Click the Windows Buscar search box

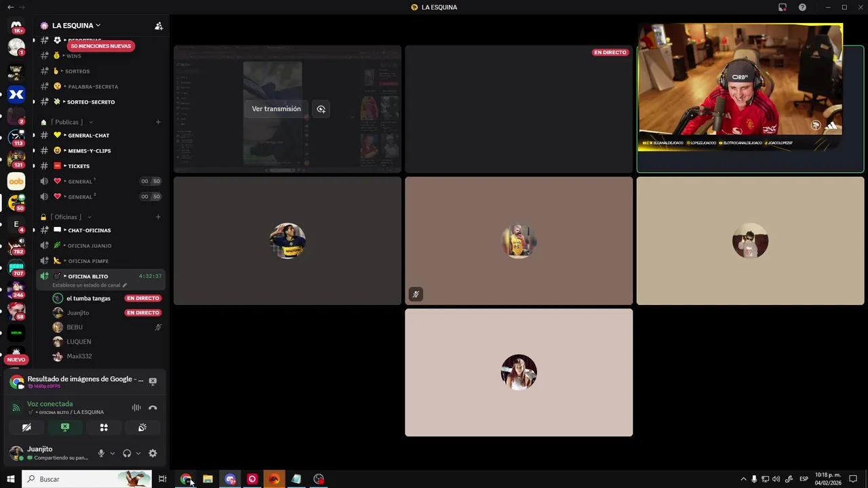tap(87, 479)
